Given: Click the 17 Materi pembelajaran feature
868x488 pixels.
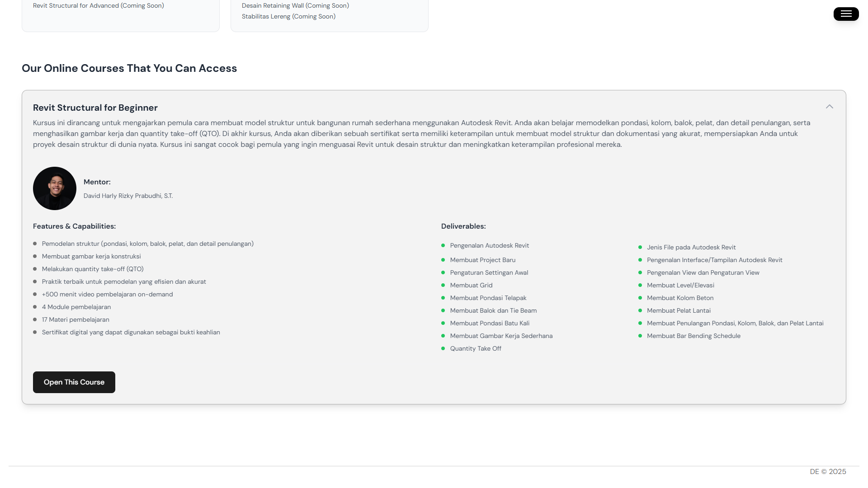Looking at the screenshot, I should tap(75, 320).
